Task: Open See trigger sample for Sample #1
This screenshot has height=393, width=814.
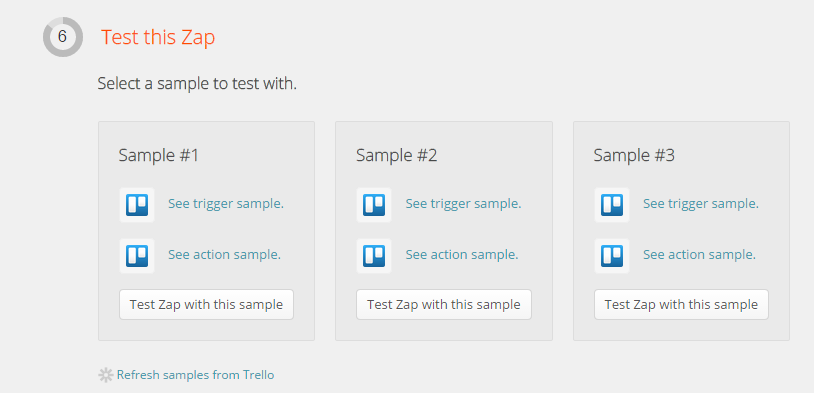Action: tap(226, 204)
